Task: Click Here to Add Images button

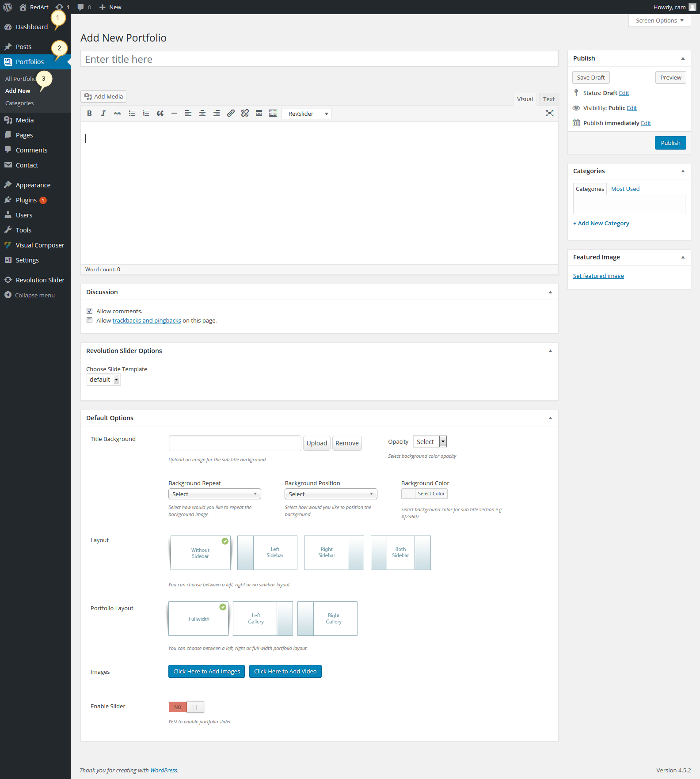Action: point(206,672)
